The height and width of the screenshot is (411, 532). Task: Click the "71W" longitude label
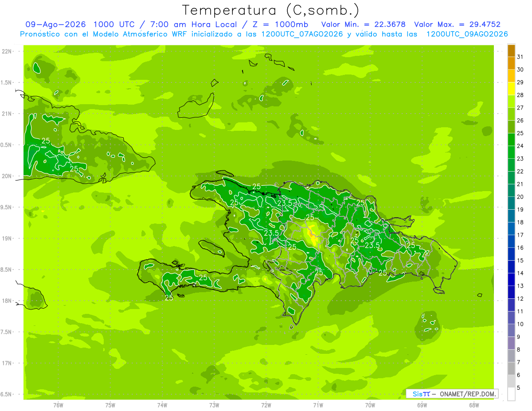318,405
